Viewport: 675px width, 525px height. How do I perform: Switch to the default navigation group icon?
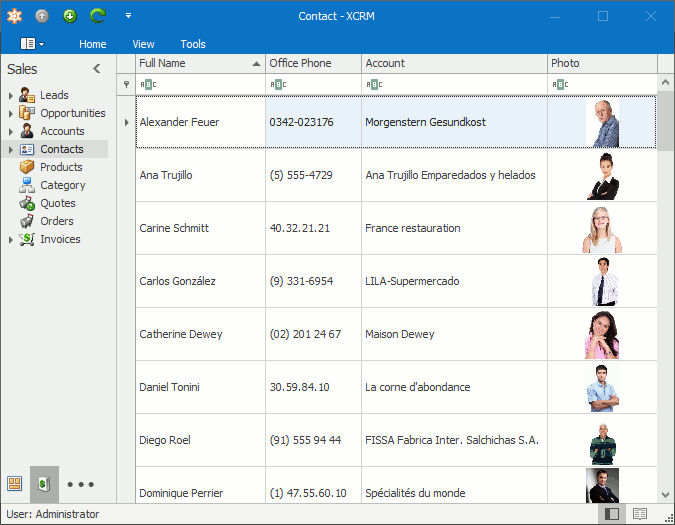click(x=15, y=484)
